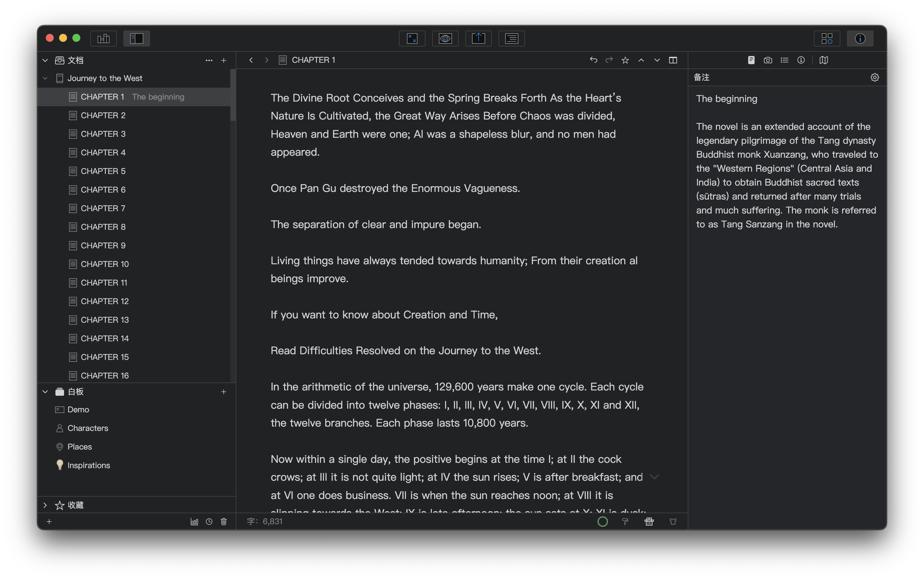Open the history clock icon
The height and width of the screenshot is (579, 924).
point(209,522)
